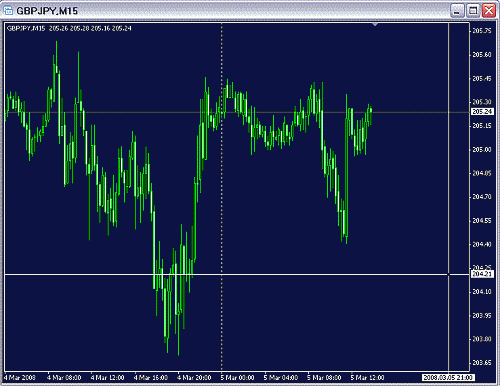
Task: Click the '5 Mar 04:00' time axis label
Action: pyautogui.click(x=281, y=378)
